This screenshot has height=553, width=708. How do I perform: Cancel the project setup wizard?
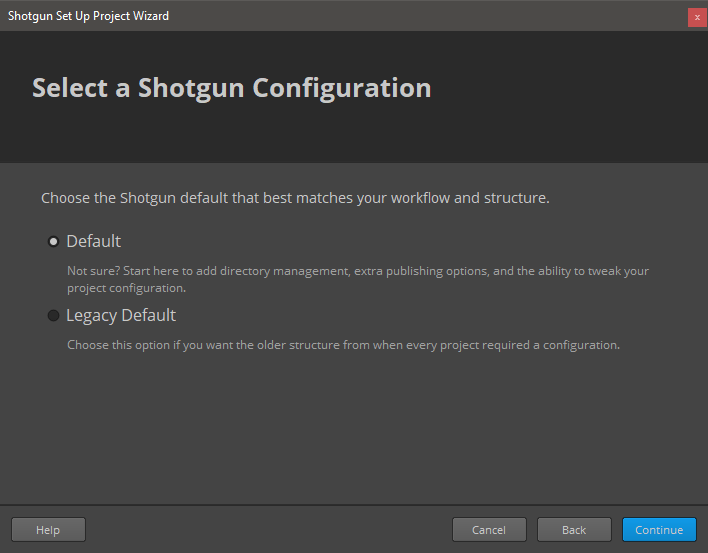coord(489,530)
